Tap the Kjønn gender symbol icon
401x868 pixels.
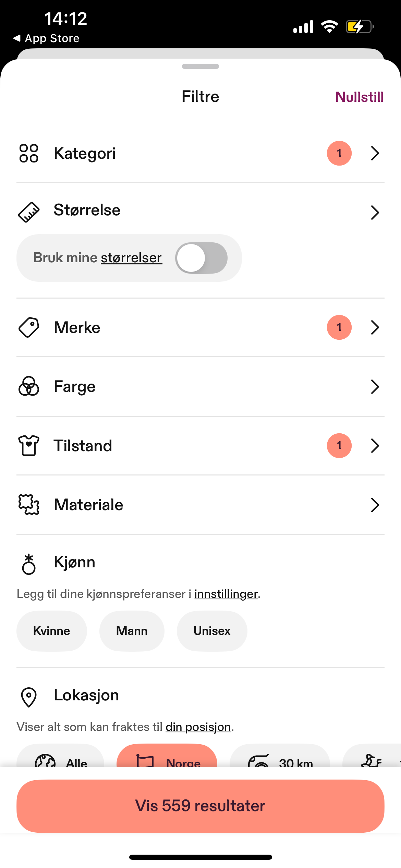pyautogui.click(x=29, y=564)
